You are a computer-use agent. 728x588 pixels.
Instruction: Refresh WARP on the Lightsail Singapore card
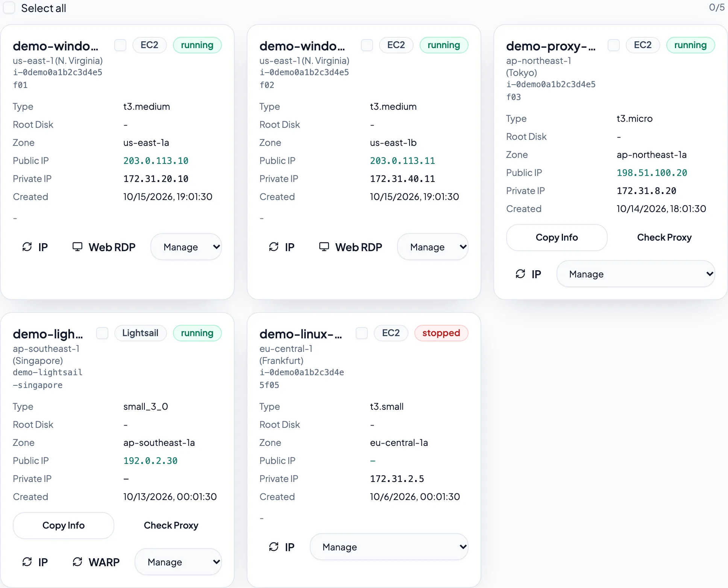point(96,562)
